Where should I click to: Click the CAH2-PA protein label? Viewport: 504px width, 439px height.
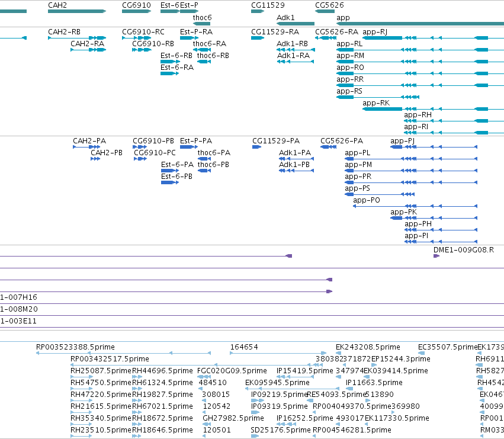tap(89, 141)
